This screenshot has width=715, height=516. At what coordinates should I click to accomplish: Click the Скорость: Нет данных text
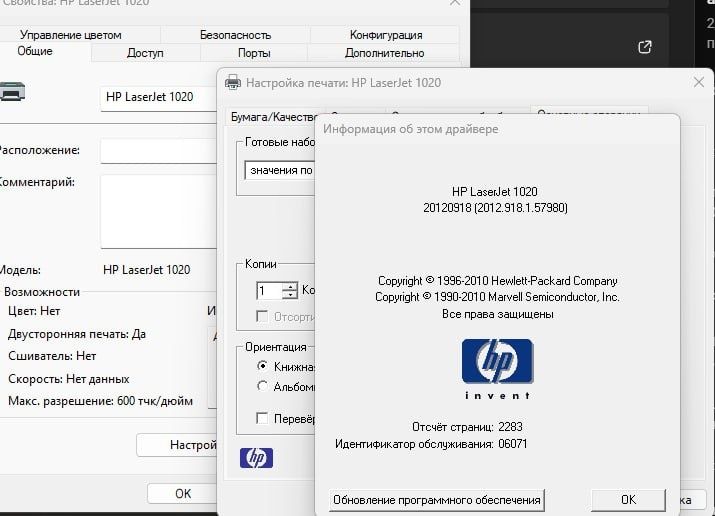coord(68,379)
